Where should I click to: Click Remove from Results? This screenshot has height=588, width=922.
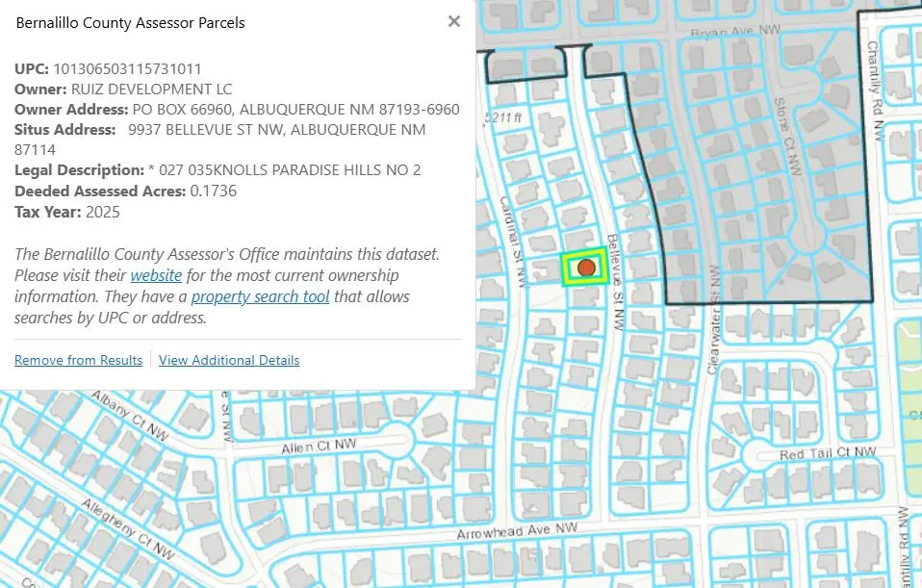(x=78, y=360)
